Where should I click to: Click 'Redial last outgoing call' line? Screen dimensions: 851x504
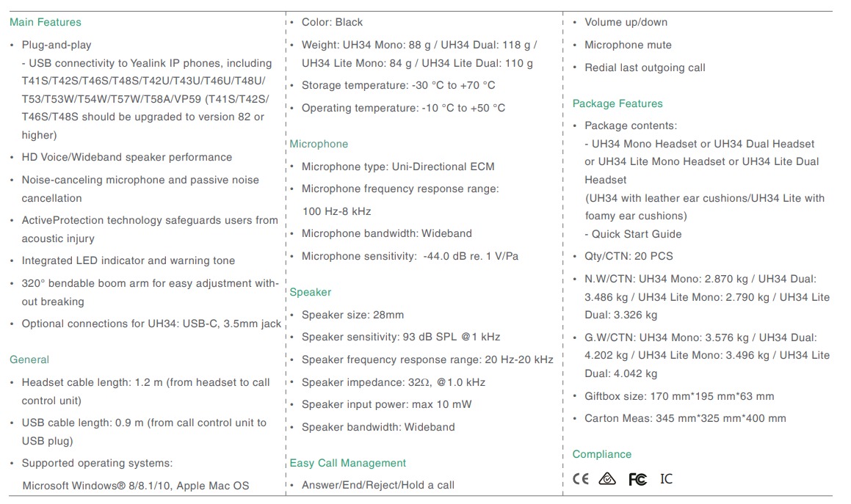[x=645, y=67]
